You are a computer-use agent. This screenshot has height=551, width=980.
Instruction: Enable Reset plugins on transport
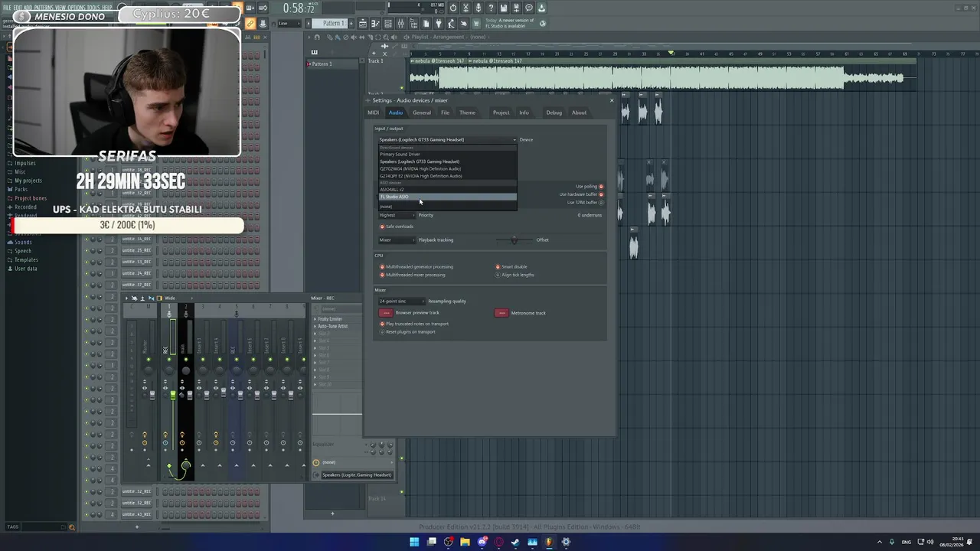[382, 331]
